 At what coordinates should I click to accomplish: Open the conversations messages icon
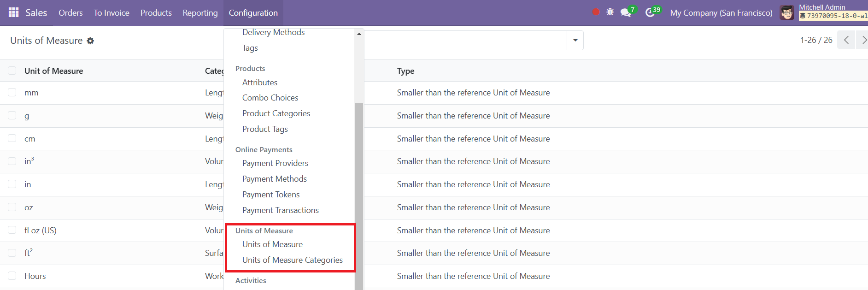tap(626, 12)
